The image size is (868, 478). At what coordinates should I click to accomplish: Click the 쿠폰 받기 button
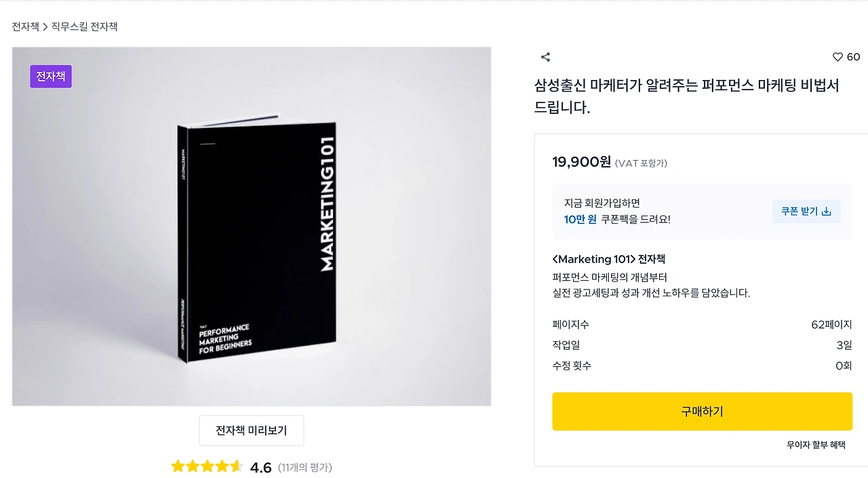tap(806, 212)
